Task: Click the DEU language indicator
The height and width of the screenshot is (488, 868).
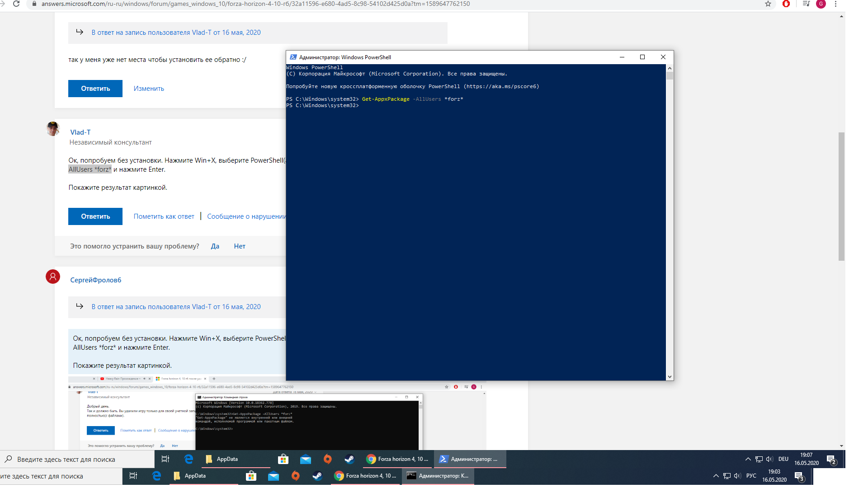Action: (x=783, y=459)
